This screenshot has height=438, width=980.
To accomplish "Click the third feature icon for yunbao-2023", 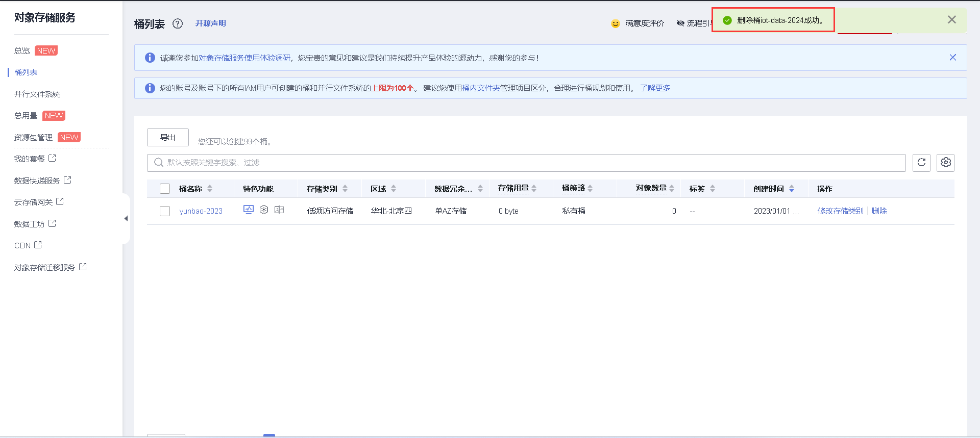I will 279,210.
